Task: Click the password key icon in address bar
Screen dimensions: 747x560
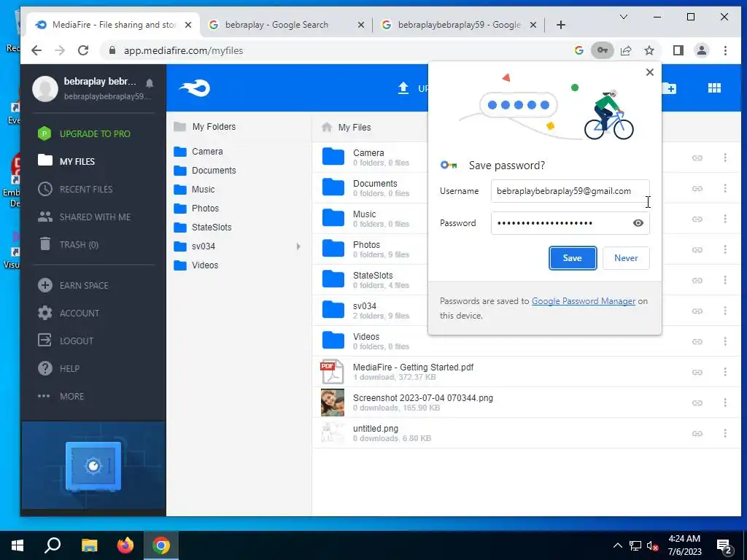Action: point(602,50)
